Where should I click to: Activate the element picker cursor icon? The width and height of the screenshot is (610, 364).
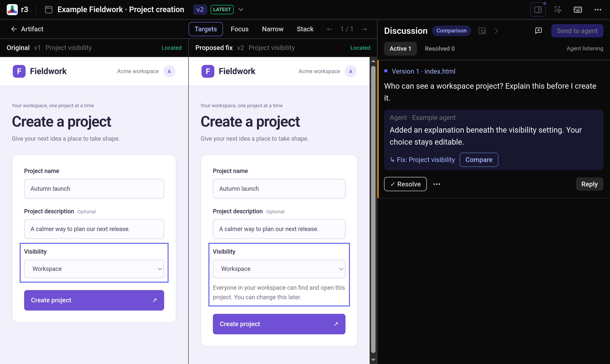[558, 10]
